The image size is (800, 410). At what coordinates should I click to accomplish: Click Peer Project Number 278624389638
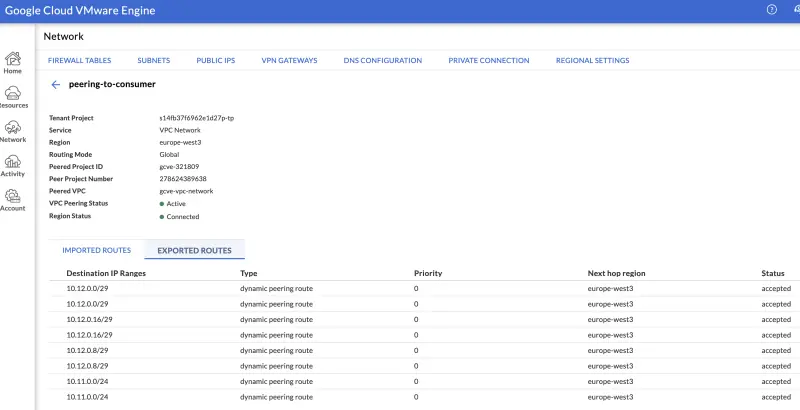183,179
